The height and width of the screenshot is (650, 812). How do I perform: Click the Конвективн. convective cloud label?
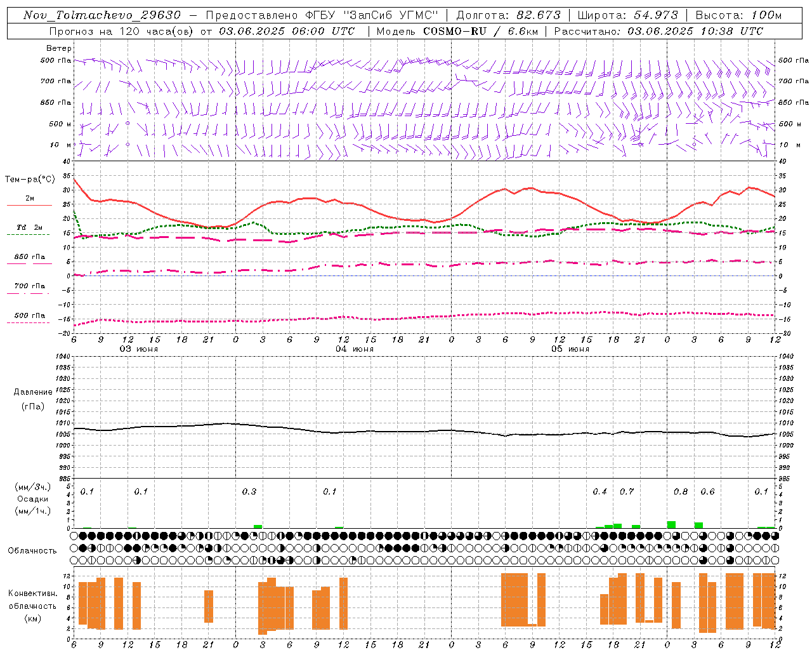point(32,594)
